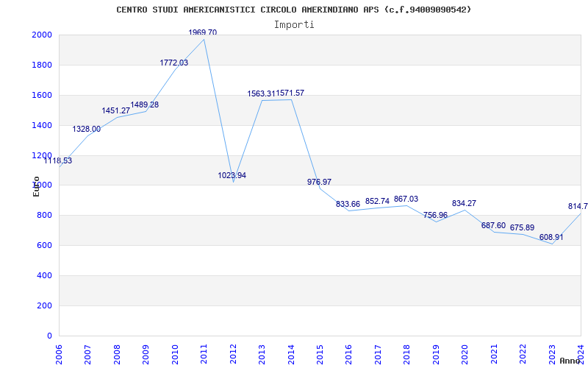Click the 1451.27 value label
The image size is (588, 368).
click(x=116, y=111)
